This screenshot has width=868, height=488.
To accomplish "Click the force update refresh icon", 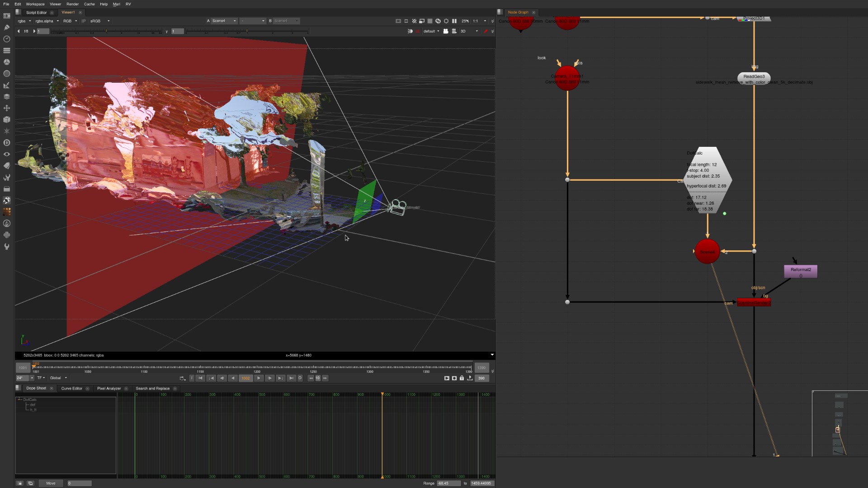I will [x=438, y=21].
